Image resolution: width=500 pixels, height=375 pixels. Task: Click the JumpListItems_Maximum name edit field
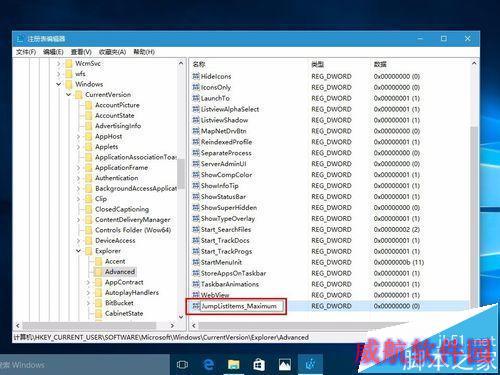click(x=242, y=306)
